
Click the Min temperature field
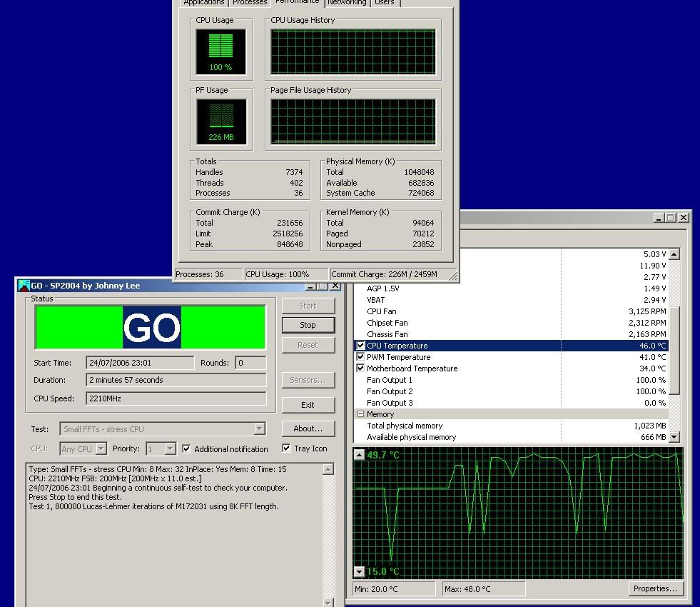[392, 588]
